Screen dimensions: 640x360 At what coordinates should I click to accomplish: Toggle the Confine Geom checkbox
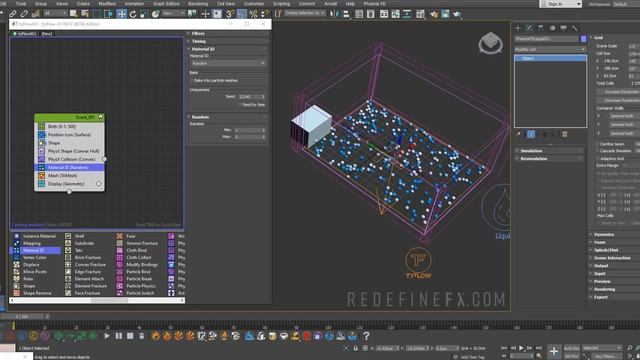point(598,144)
